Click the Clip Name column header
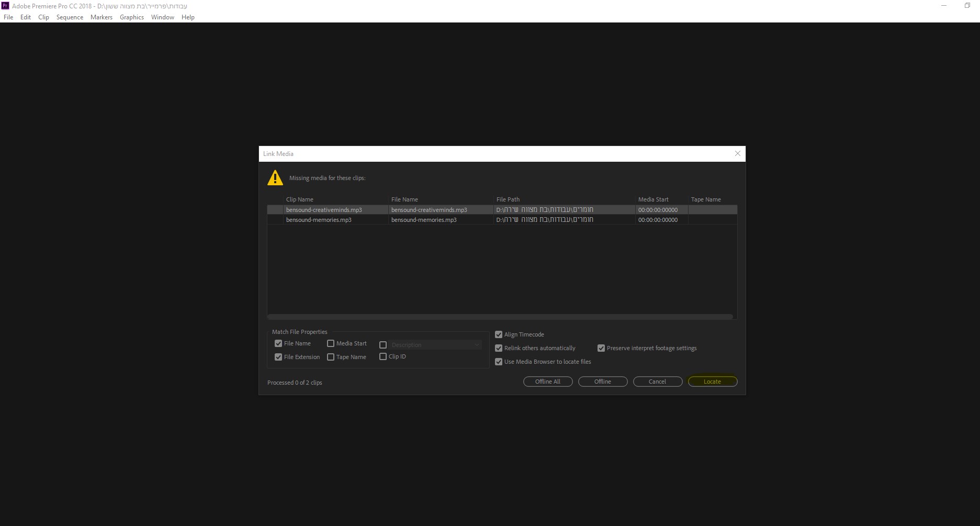 (300, 199)
